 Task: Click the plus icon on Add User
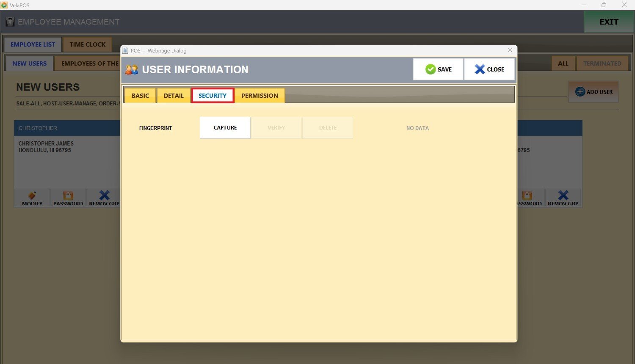pos(580,92)
